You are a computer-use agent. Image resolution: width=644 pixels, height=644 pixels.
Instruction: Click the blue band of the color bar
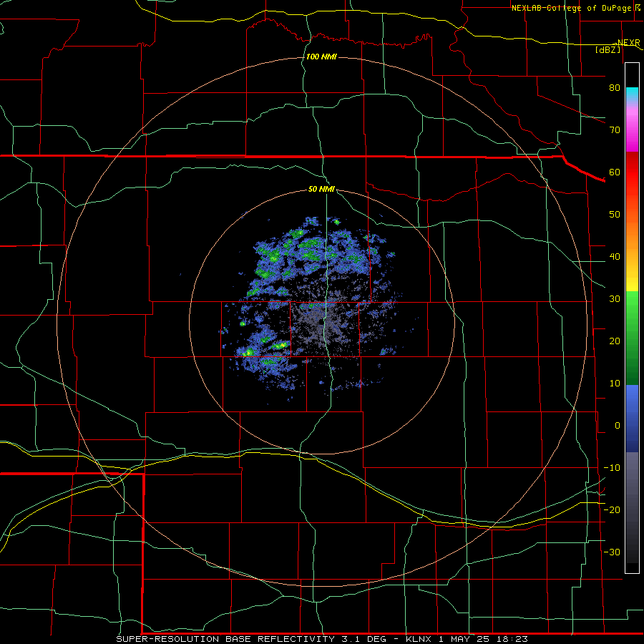pos(632,419)
